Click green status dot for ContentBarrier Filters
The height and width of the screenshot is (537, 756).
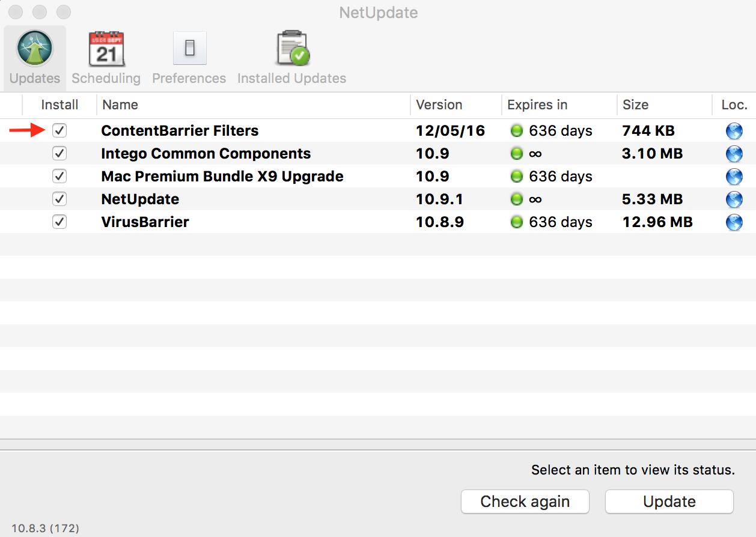click(516, 131)
